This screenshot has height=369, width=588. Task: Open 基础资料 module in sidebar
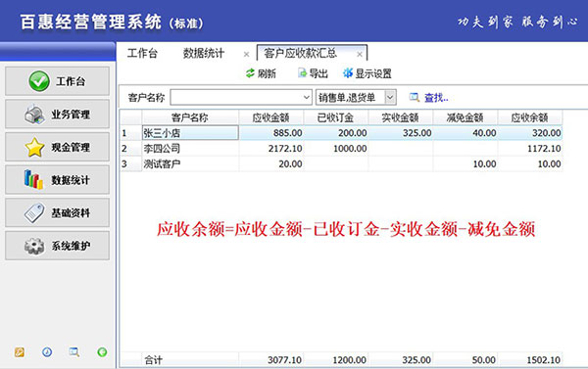[x=58, y=212]
